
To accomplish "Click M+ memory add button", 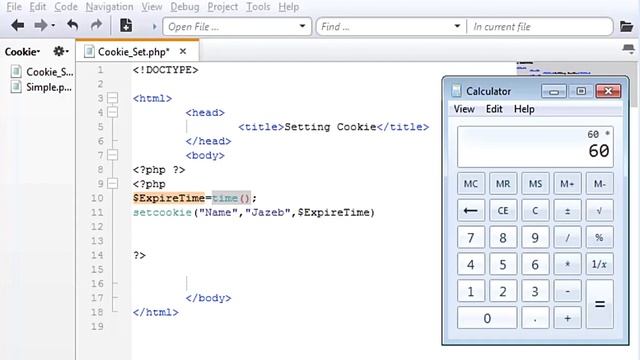I will (567, 184).
